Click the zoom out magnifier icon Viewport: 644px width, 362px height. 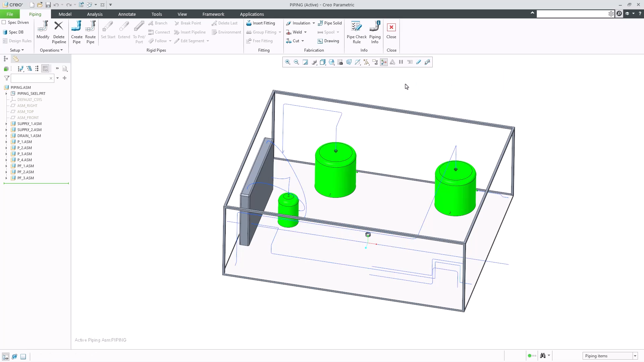pos(297,62)
